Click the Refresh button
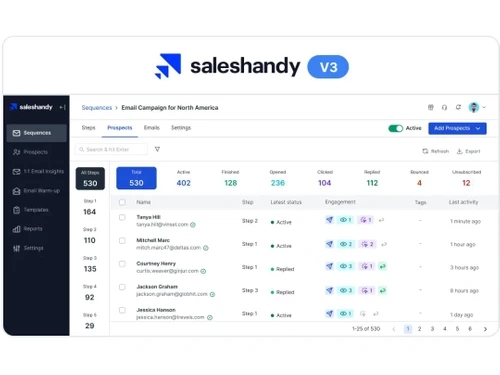Screen dimensions: 500x375 (436, 151)
